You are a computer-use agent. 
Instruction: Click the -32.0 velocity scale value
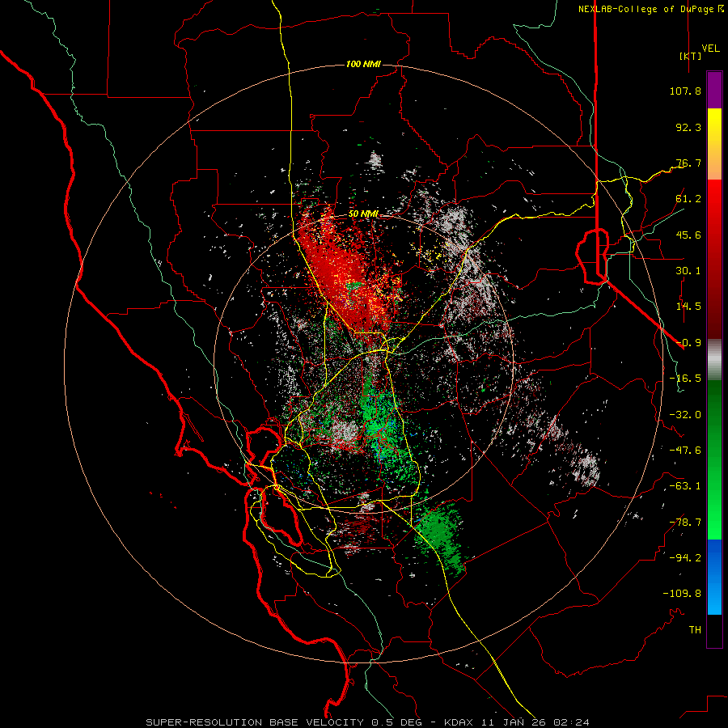[x=685, y=415]
